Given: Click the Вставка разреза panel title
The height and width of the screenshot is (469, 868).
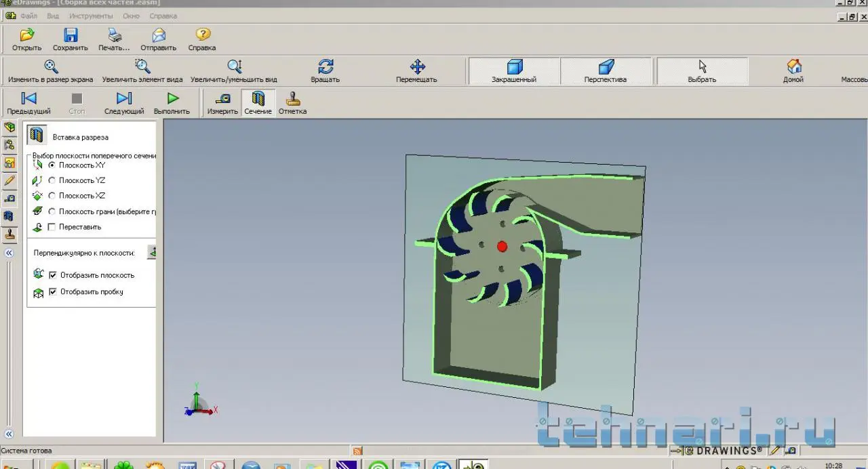Looking at the screenshot, I should pos(80,138).
